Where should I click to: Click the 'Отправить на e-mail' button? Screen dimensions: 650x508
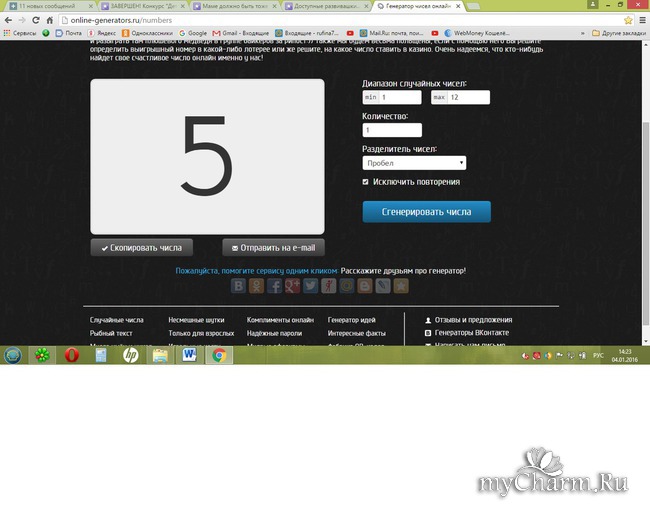(273, 247)
